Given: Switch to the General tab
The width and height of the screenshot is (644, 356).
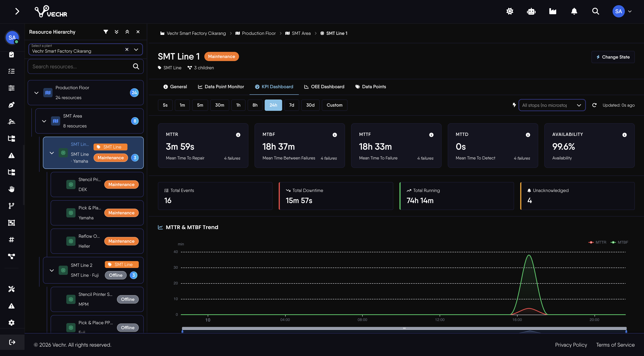Looking at the screenshot, I should click(x=175, y=87).
